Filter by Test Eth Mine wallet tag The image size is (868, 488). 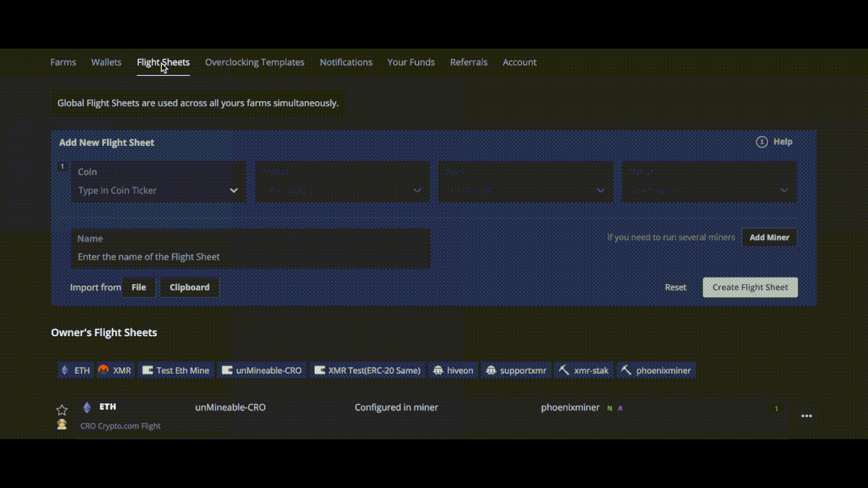pos(176,370)
